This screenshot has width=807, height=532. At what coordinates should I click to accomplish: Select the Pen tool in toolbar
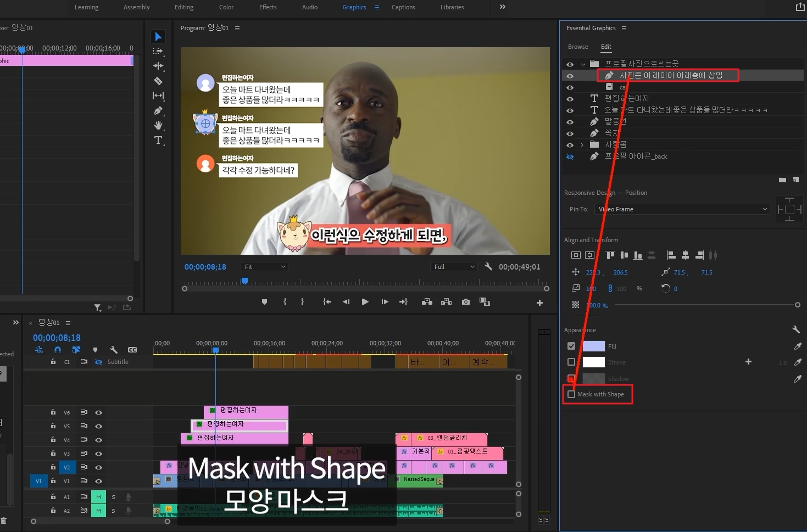click(158, 110)
